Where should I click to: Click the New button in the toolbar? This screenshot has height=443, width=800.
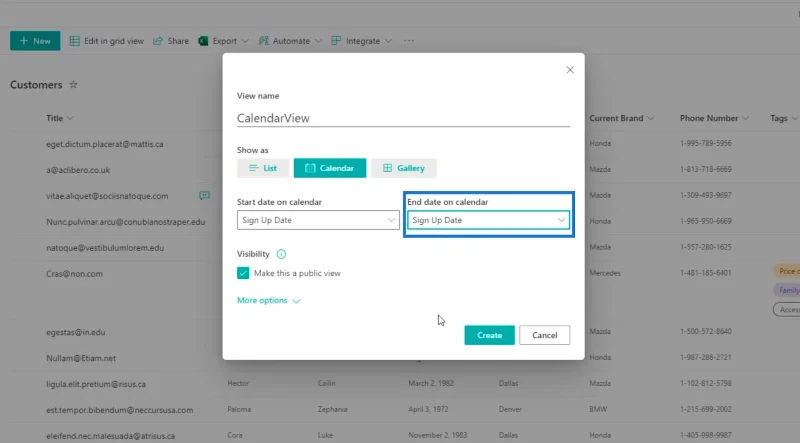pyautogui.click(x=35, y=41)
